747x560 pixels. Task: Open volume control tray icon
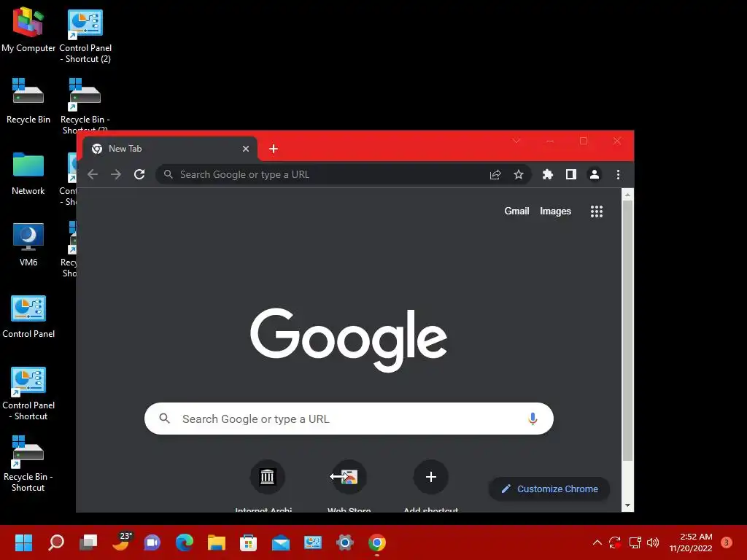(x=653, y=542)
